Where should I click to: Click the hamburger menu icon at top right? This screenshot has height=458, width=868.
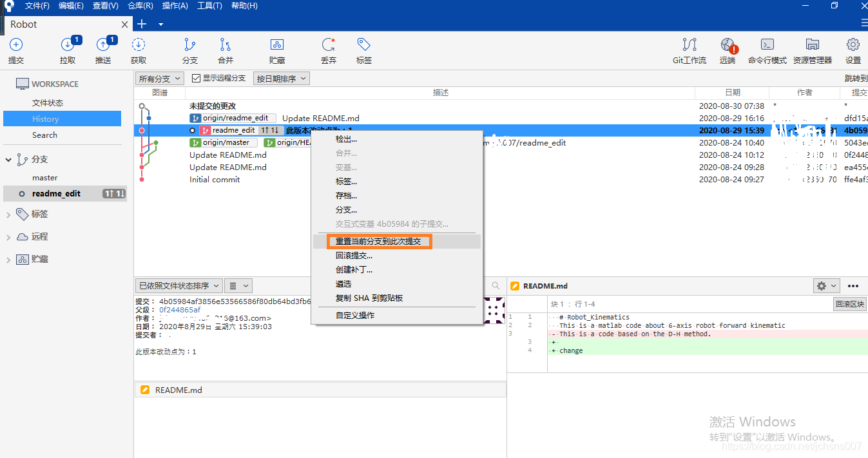864,23
